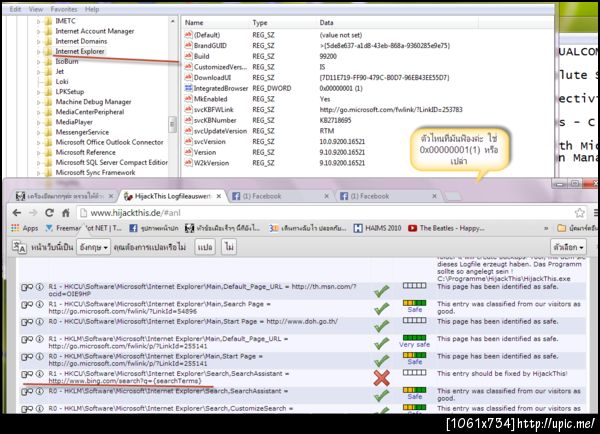
Task: Open the HAIMS 2010 bookmark
Action: coord(377,228)
